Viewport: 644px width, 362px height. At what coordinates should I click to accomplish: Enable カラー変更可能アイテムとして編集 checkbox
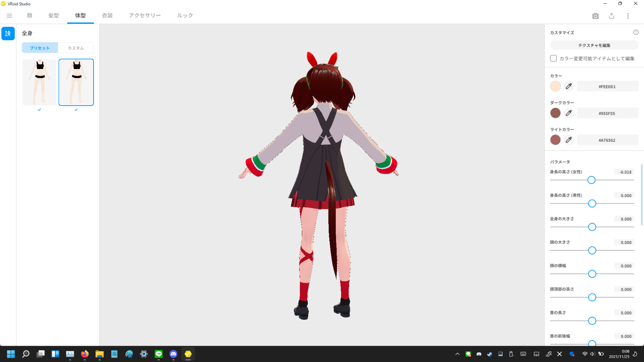[x=553, y=58]
